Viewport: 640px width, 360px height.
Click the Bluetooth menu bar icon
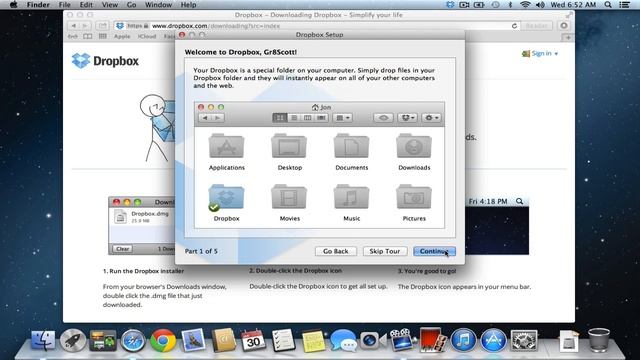(510, 5)
